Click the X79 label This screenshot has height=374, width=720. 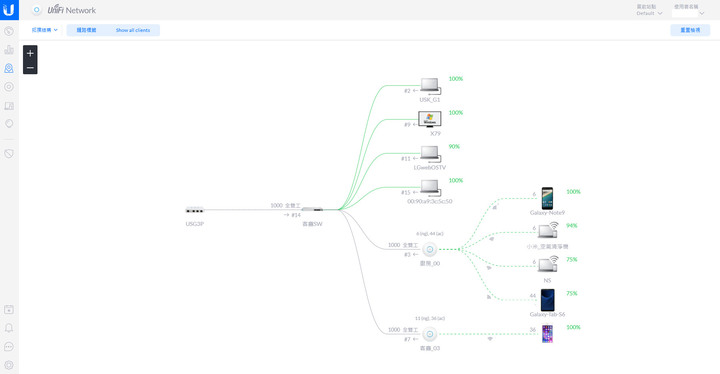(435, 134)
